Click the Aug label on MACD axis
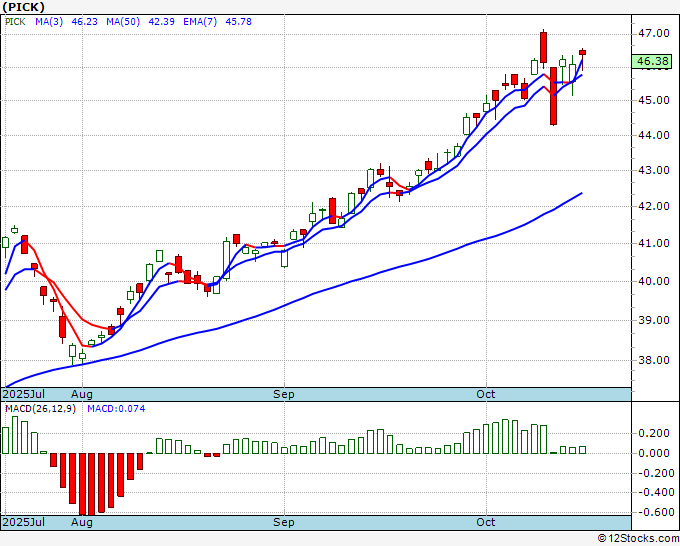 pyautogui.click(x=82, y=522)
